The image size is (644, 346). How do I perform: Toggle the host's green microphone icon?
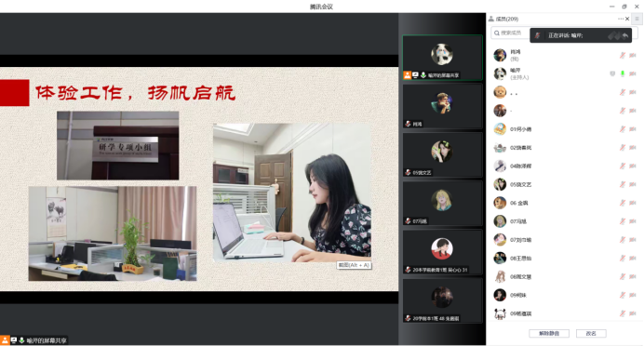coord(623,73)
